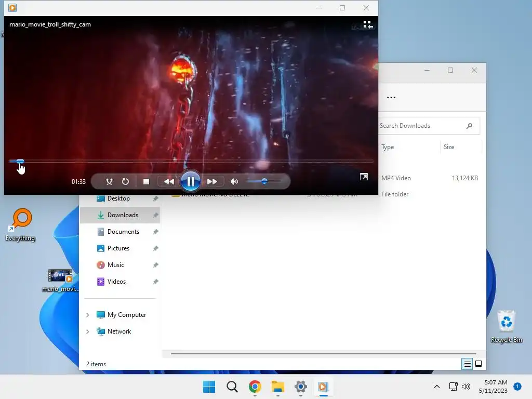Viewport: 532px width, 399px height.
Task: Click Media Player taskbar icon
Action: (323, 387)
